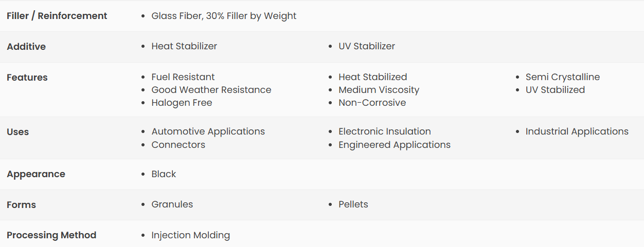Click the Pellets form entry
This screenshot has height=247, width=644.
353,204
